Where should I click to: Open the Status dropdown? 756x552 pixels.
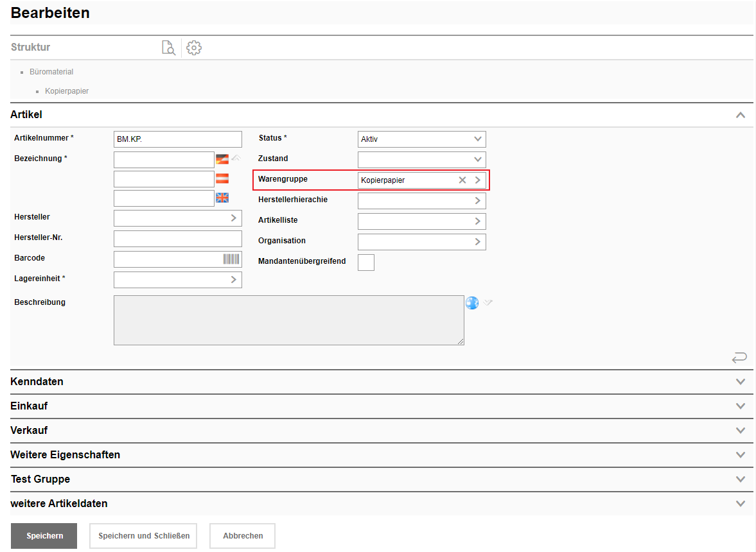point(421,139)
